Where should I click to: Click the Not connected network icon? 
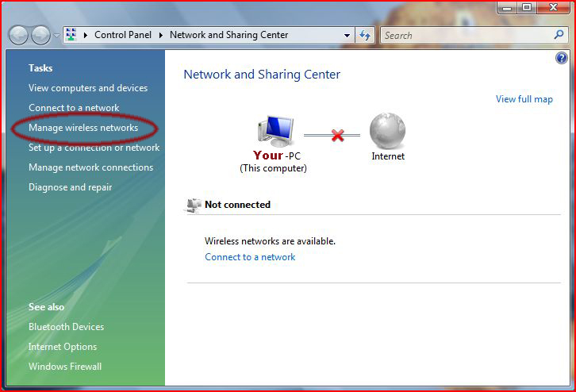tap(194, 206)
